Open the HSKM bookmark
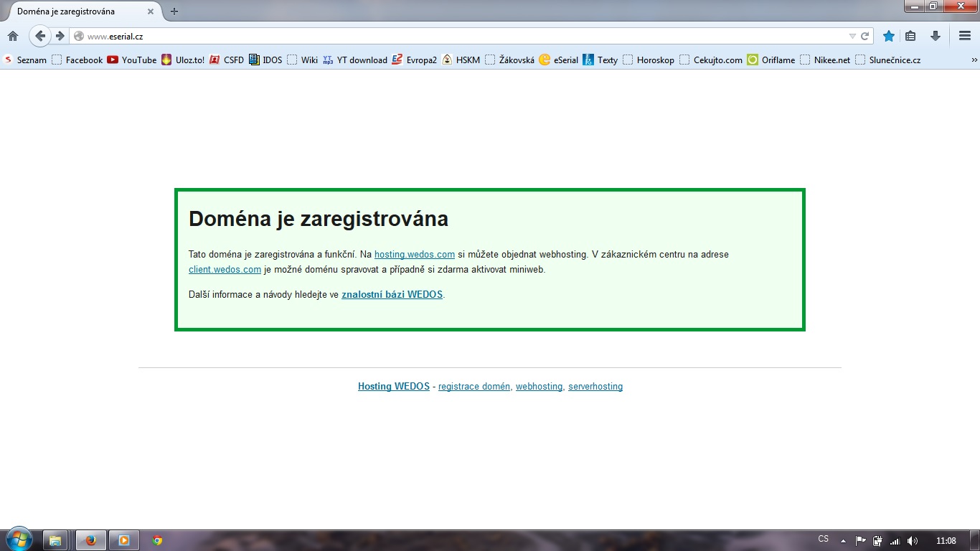Screen dimensions: 980x551 (x=461, y=60)
